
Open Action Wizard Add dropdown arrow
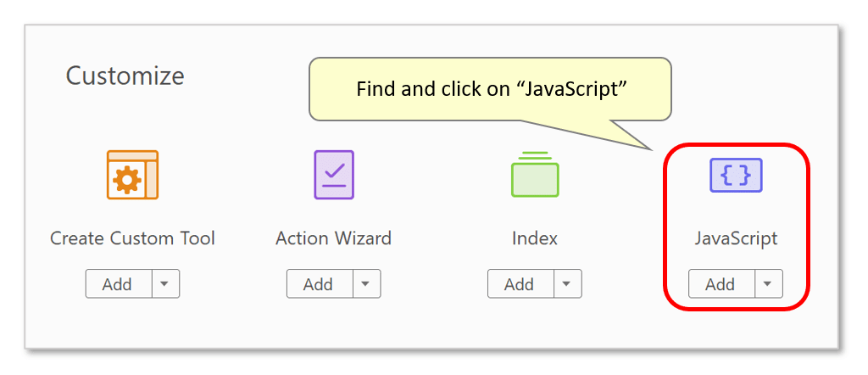tap(366, 284)
